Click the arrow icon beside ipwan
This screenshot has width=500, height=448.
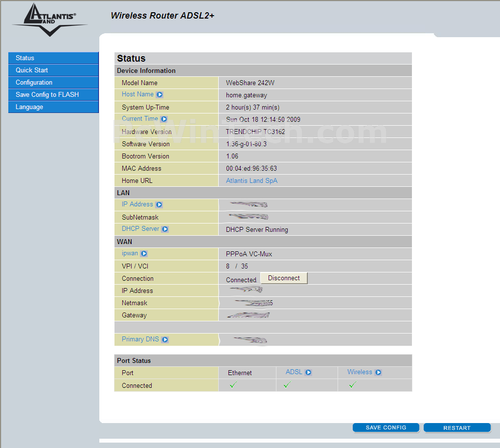[144, 253]
